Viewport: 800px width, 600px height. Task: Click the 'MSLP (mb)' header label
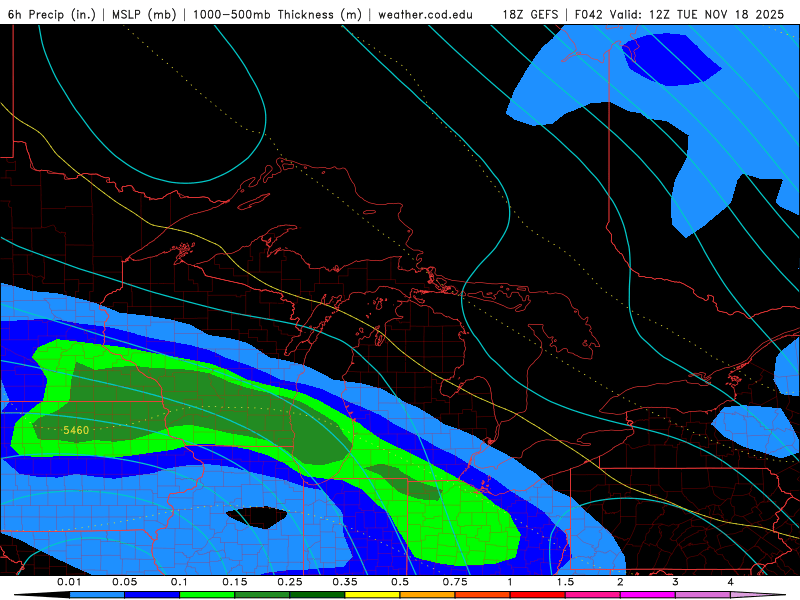(144, 14)
